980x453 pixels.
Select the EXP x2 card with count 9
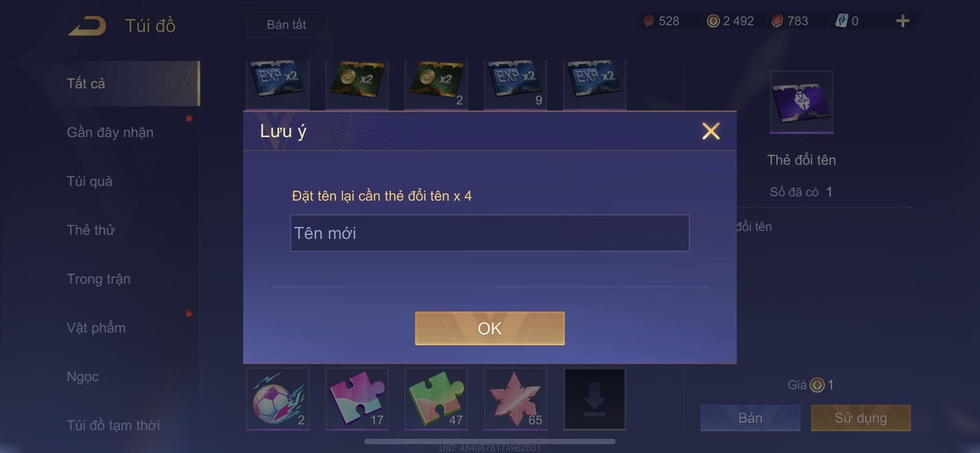click(x=515, y=85)
